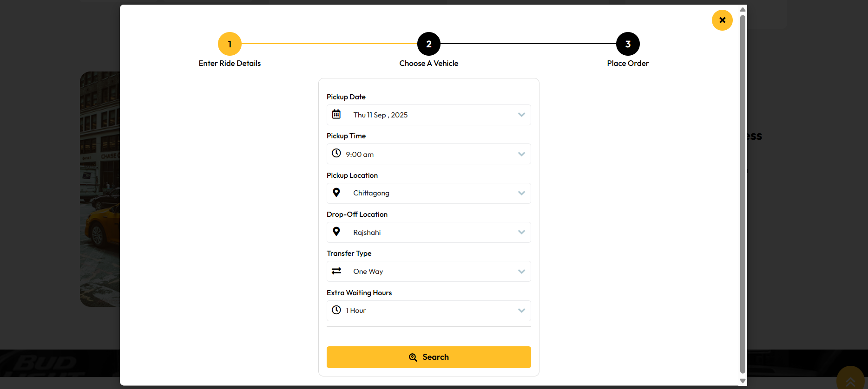This screenshot has height=389, width=868.
Task: Close the booking dialog with the X button
Action: [722, 20]
